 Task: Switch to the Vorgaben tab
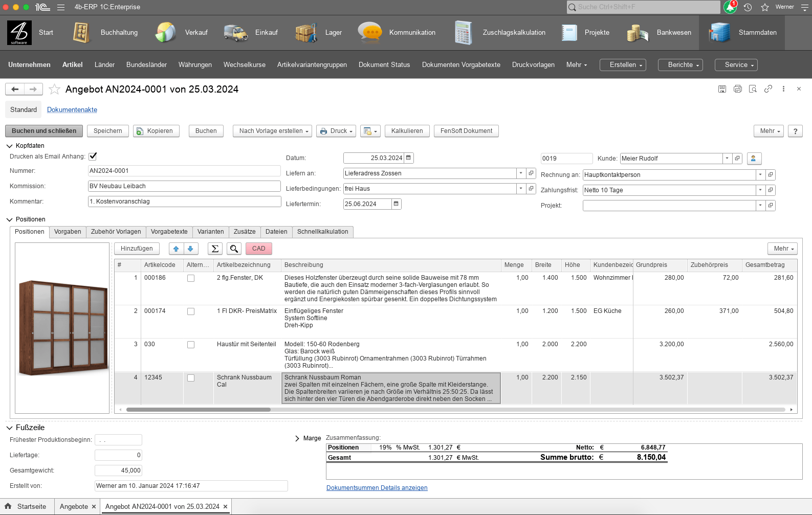[68, 232]
